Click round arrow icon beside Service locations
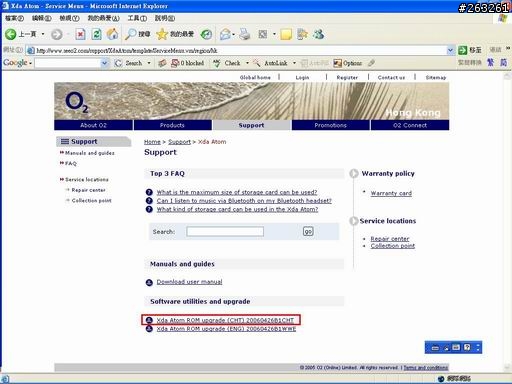 tap(353, 221)
